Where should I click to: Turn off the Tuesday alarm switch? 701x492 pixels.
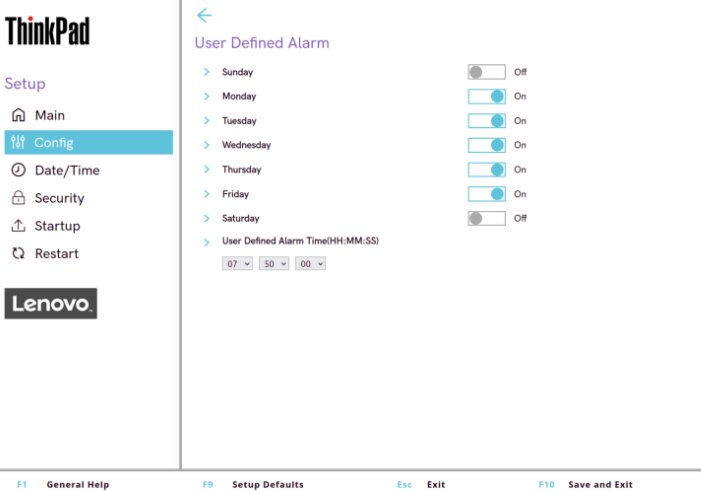(x=486, y=121)
